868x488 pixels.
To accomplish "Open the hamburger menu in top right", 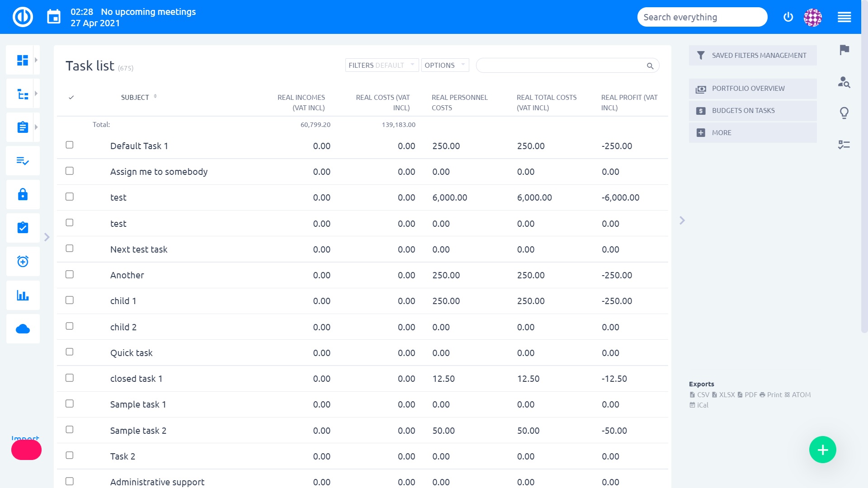I will [844, 17].
